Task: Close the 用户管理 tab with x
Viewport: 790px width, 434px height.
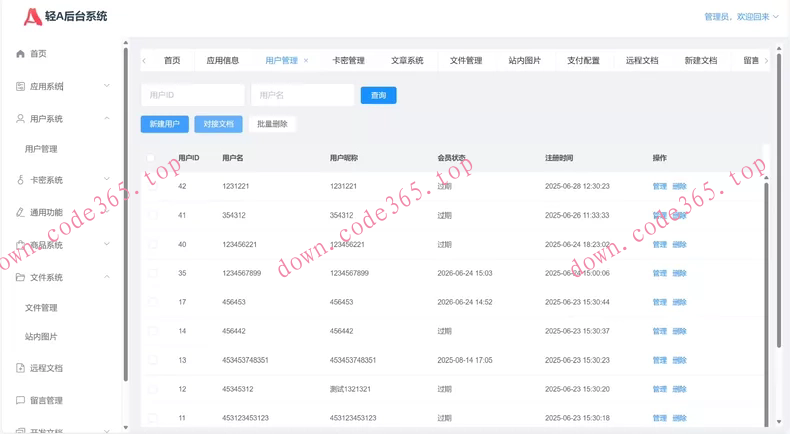Action: point(306,60)
